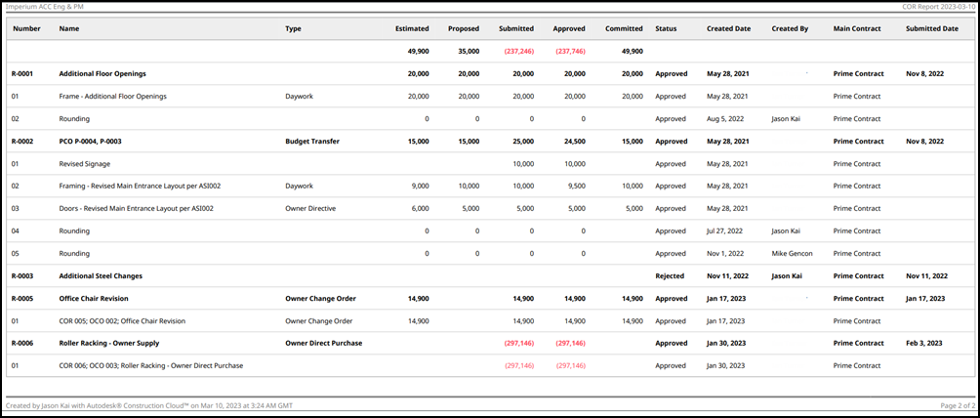This screenshot has width=980, height=418.
Task: Click Approved value 9,500 for Framing row
Action: click(576, 187)
